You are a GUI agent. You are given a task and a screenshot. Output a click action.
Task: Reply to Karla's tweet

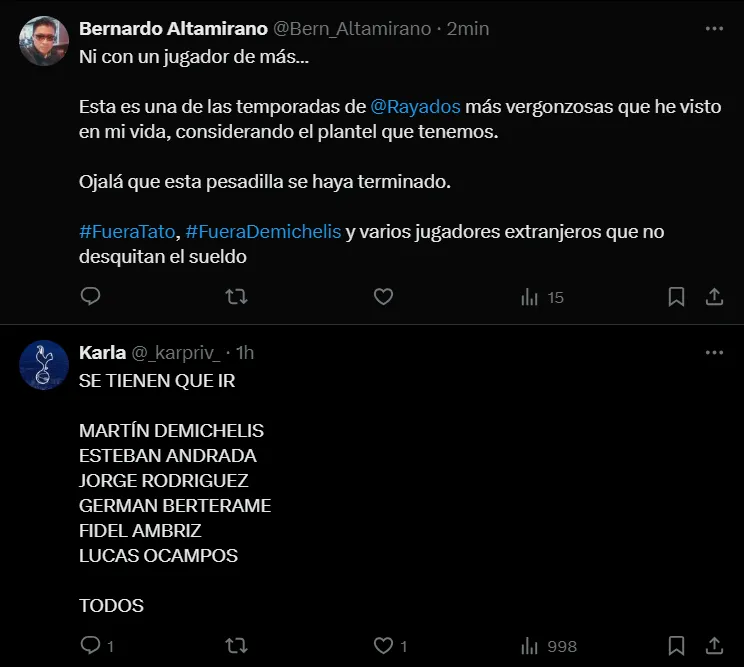pos(90,646)
